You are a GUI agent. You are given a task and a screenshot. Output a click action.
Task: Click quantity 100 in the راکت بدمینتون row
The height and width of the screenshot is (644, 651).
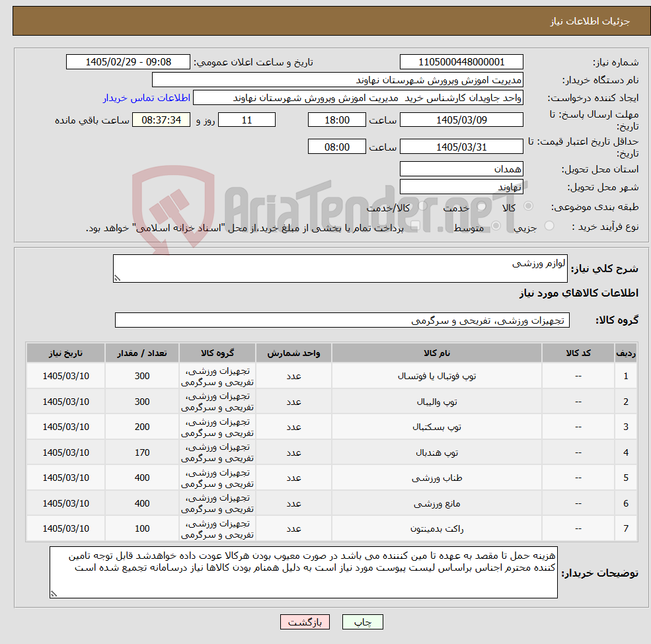click(142, 528)
